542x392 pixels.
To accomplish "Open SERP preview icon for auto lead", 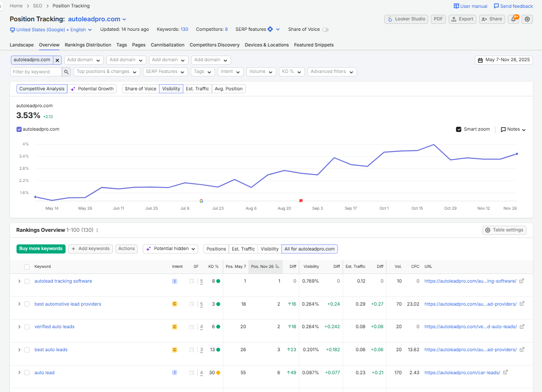I will 192,373.
